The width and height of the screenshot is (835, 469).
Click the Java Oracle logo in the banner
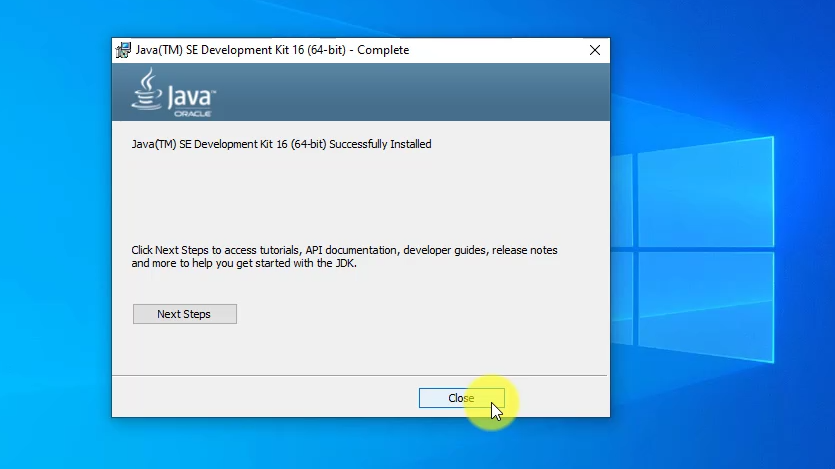point(174,93)
